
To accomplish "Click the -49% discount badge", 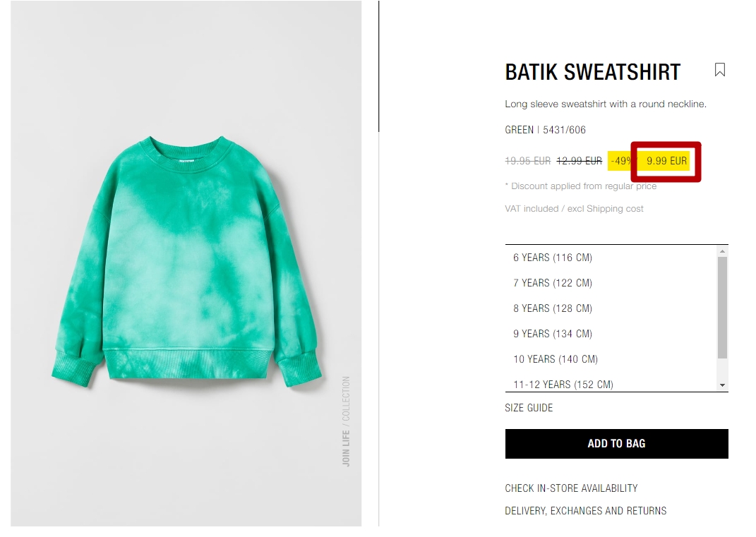I will tap(621, 161).
